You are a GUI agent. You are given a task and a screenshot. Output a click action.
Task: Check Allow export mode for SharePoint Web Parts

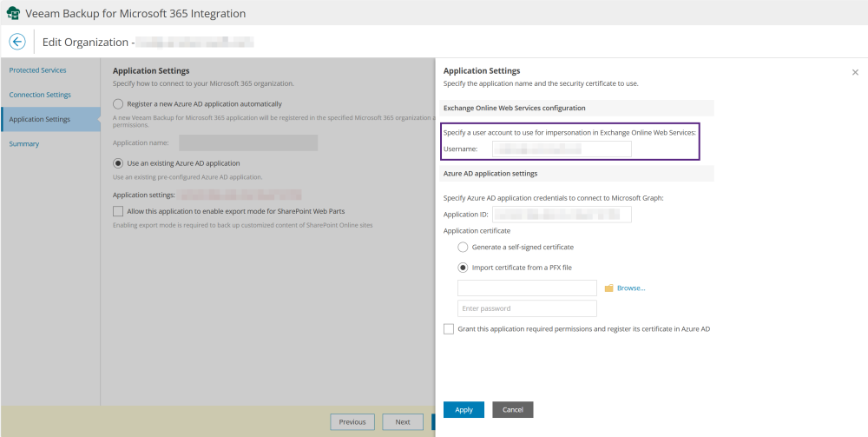pyautogui.click(x=118, y=211)
